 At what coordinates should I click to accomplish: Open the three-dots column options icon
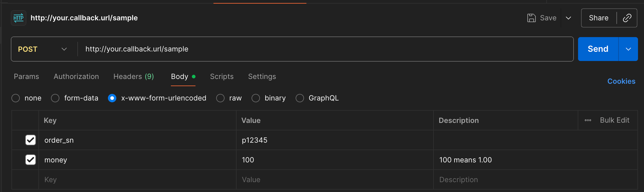(588, 120)
